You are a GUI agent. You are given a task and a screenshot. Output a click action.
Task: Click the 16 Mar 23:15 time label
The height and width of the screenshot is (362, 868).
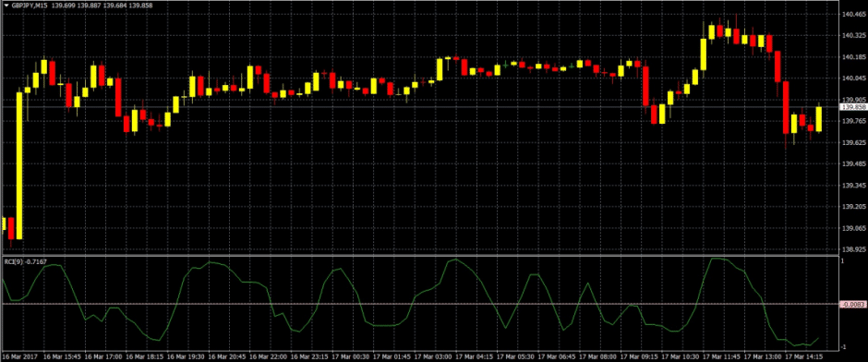click(x=309, y=357)
